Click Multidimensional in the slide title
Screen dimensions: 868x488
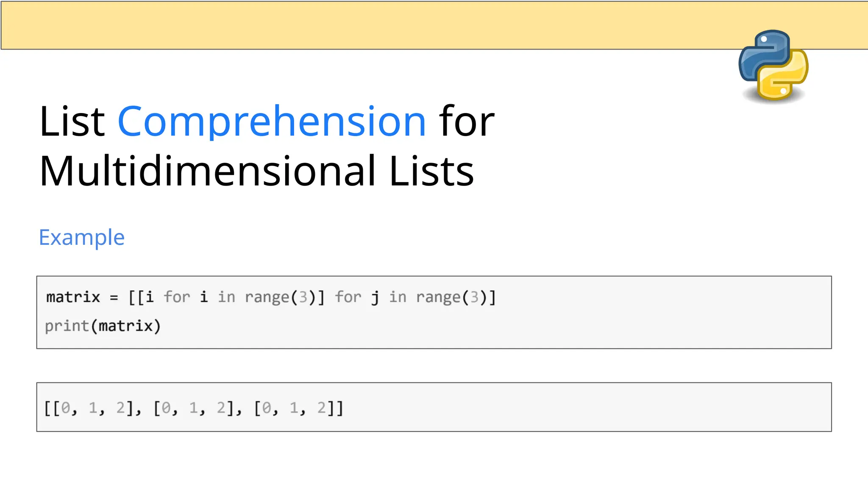(x=208, y=171)
